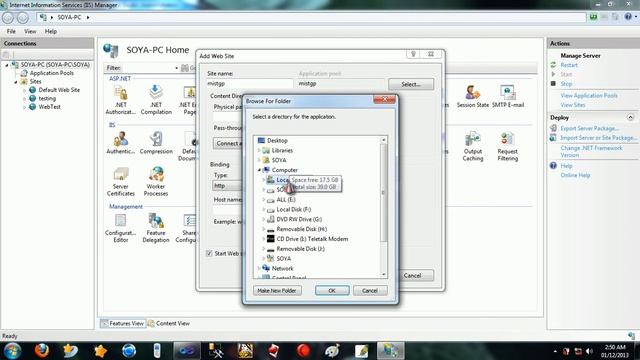This screenshot has width=640, height=360.
Task: Click the Help icon in Actions pane
Action: (553, 165)
